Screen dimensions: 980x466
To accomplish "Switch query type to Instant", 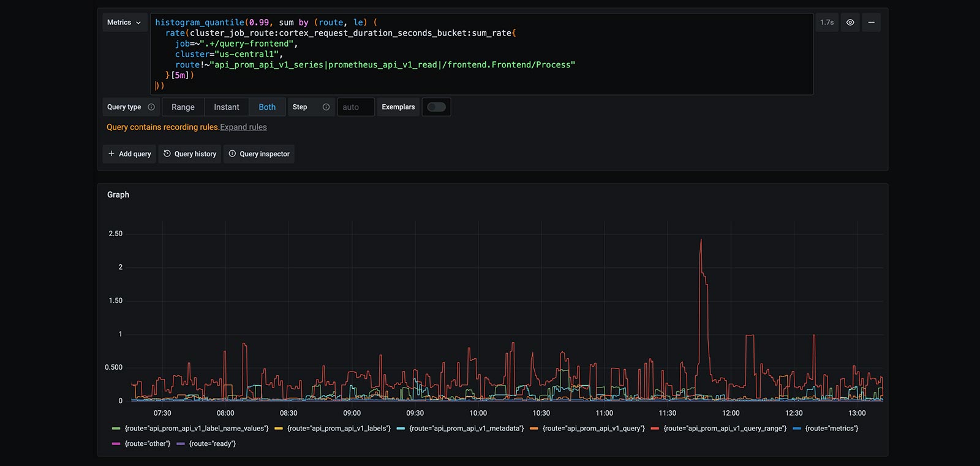I will (x=227, y=107).
